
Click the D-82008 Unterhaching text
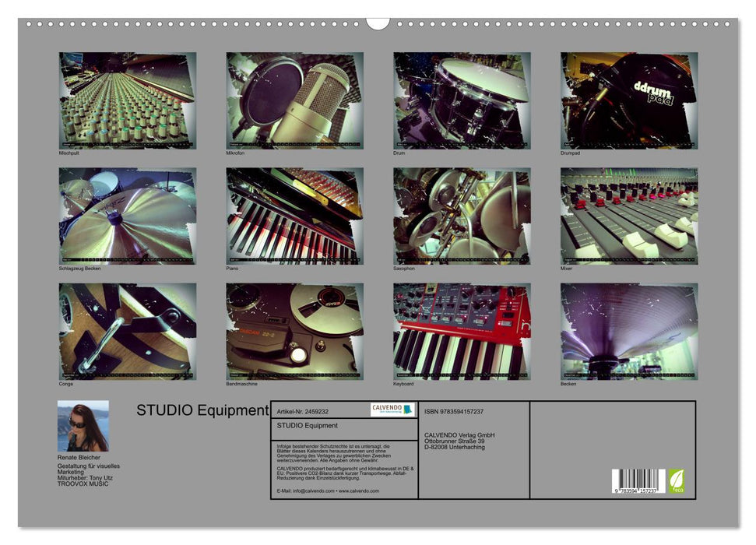pyautogui.click(x=455, y=447)
